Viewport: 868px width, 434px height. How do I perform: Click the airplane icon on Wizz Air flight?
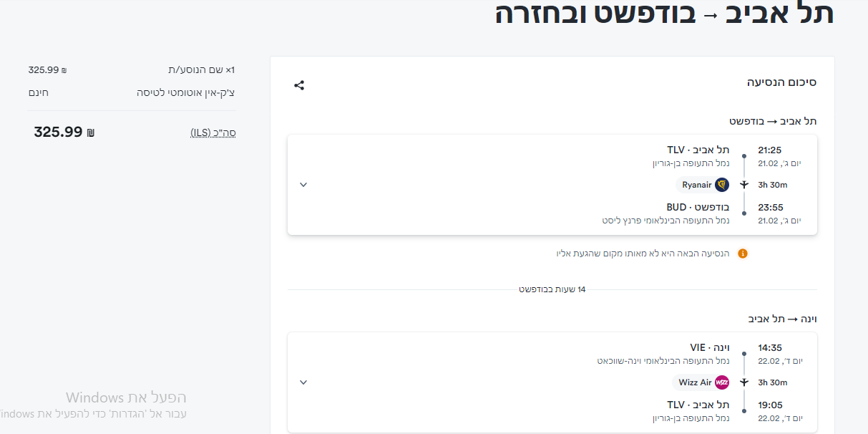(x=744, y=382)
